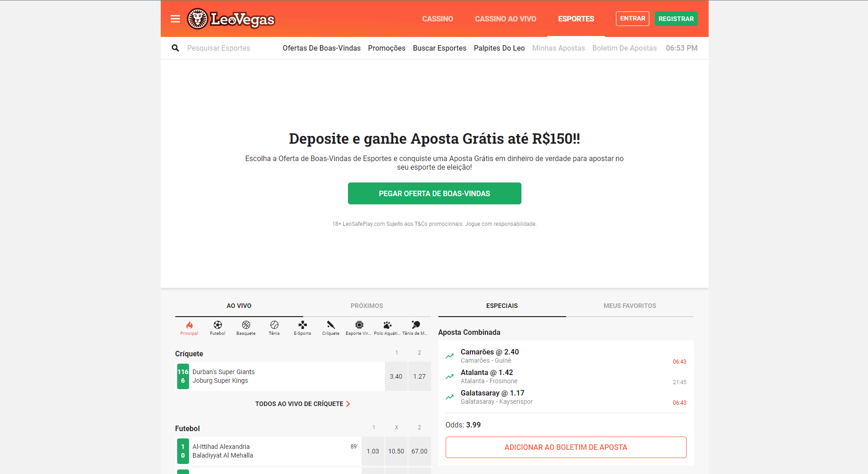The width and height of the screenshot is (868, 474).
Task: Open Boletim De Apostas
Action: click(x=624, y=48)
